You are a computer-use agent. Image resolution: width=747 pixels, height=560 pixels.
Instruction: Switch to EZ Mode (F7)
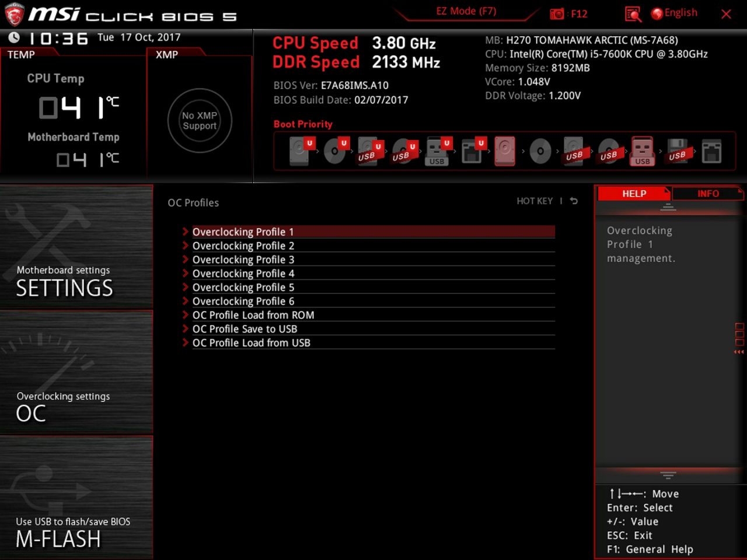tap(466, 11)
